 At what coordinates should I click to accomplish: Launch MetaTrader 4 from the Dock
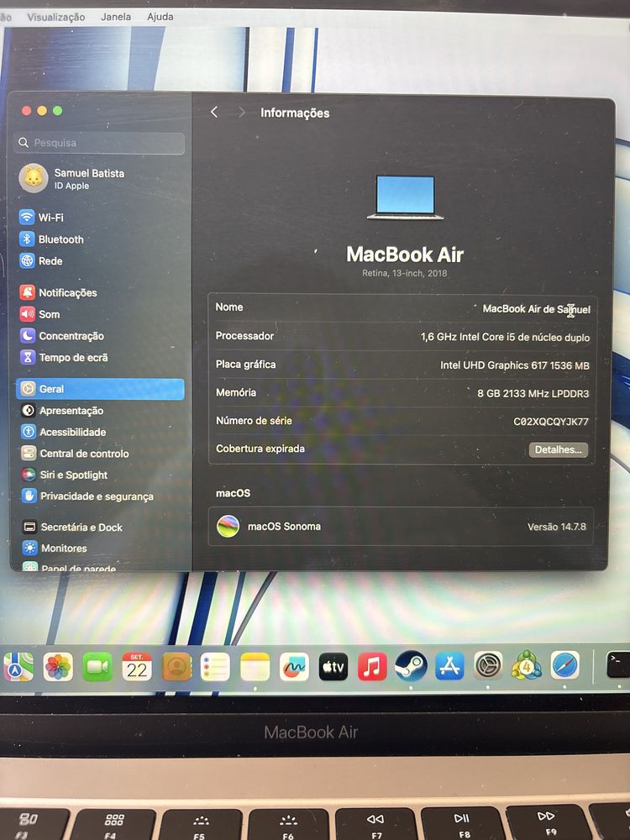tap(527, 665)
